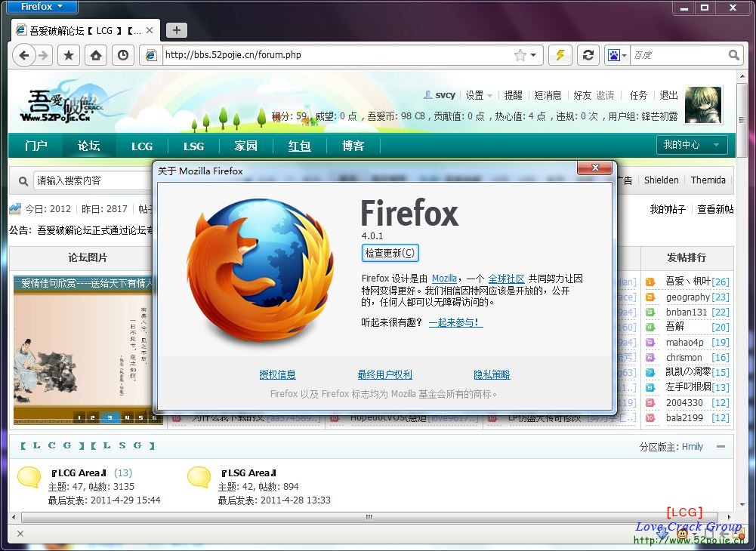Click the forum search magnifier icon
This screenshot has height=551, width=756.
click(x=23, y=181)
